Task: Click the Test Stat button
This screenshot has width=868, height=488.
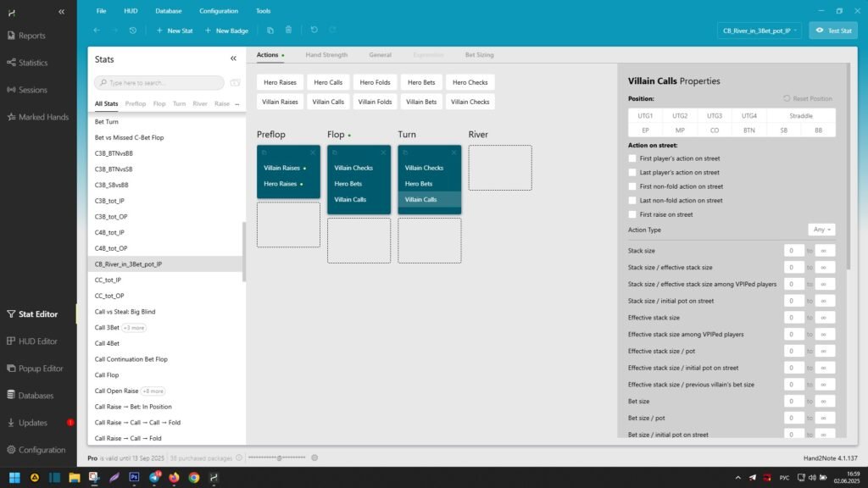Action: pyautogui.click(x=832, y=30)
